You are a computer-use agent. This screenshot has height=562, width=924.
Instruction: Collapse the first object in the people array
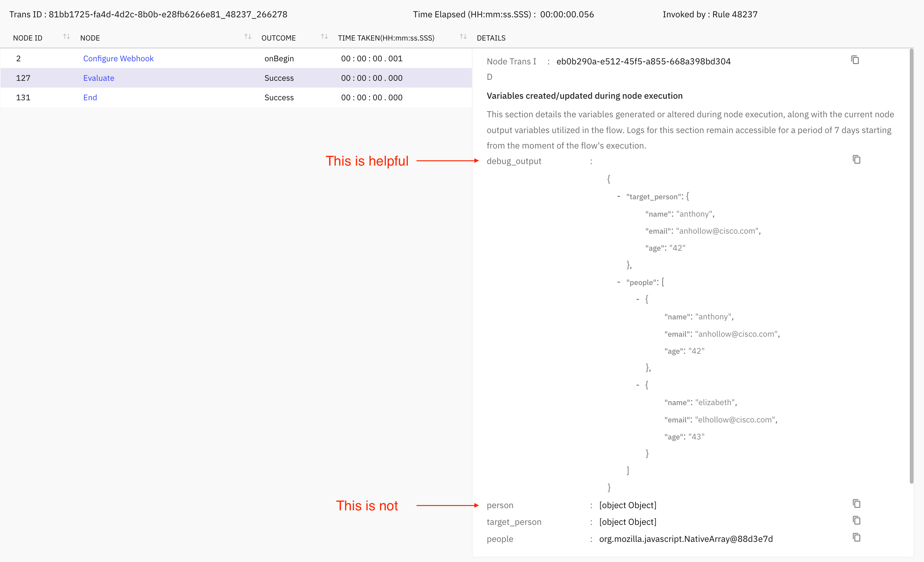[638, 299]
